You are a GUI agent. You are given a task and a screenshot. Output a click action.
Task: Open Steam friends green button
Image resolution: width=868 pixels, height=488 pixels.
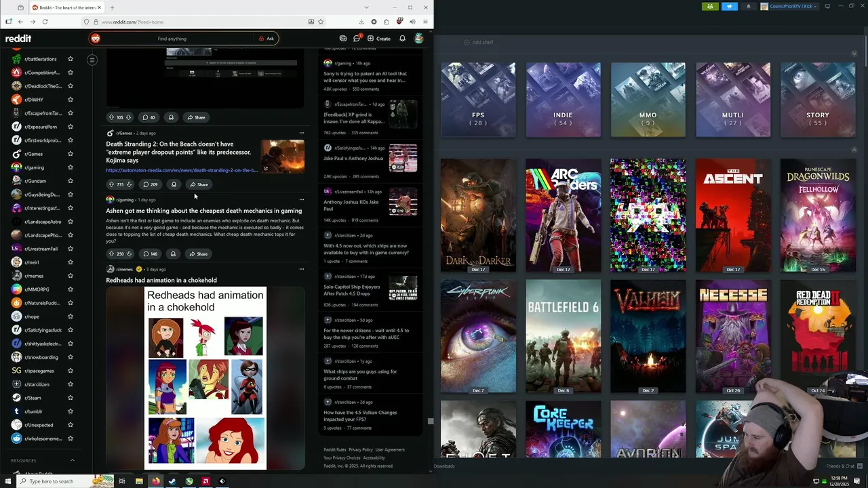[710, 6]
